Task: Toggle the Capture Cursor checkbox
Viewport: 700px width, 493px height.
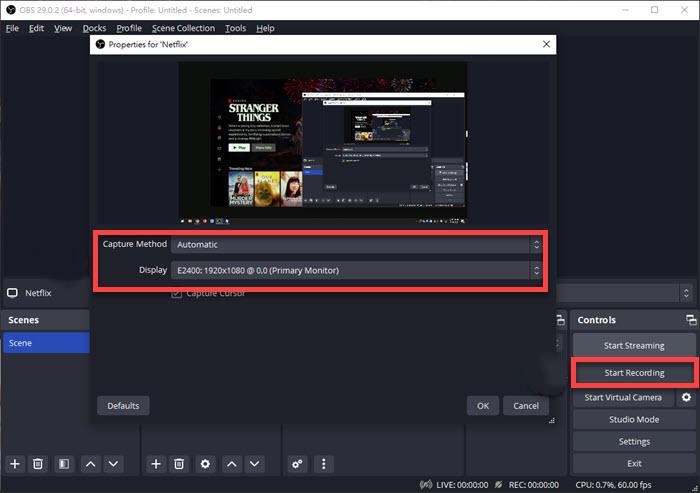Action: (x=177, y=294)
